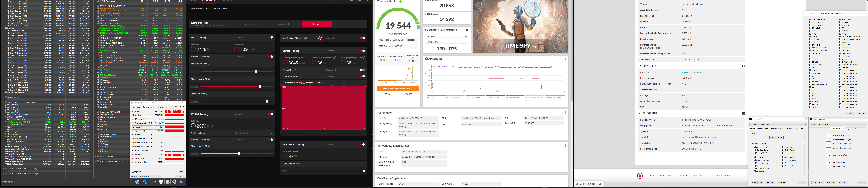Switch to GPU-Z Advanced tab
This screenshot has height=188, width=868.
point(154,107)
